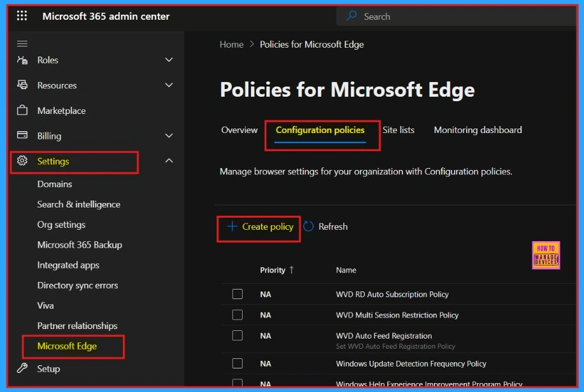This screenshot has width=584, height=392.
Task: Sort by Priority arrow icon
Action: click(x=291, y=270)
